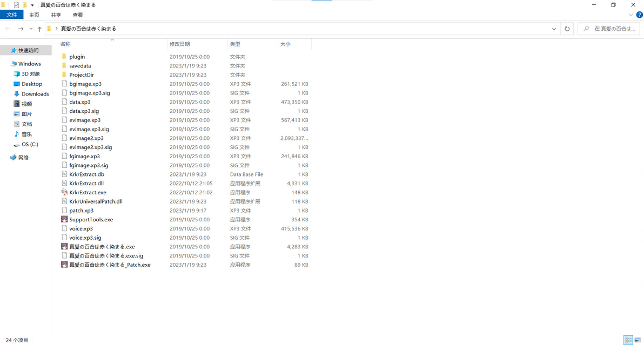The width and height of the screenshot is (644, 345).
Task: Click the SupportTools.exe application icon
Action: [64, 219]
